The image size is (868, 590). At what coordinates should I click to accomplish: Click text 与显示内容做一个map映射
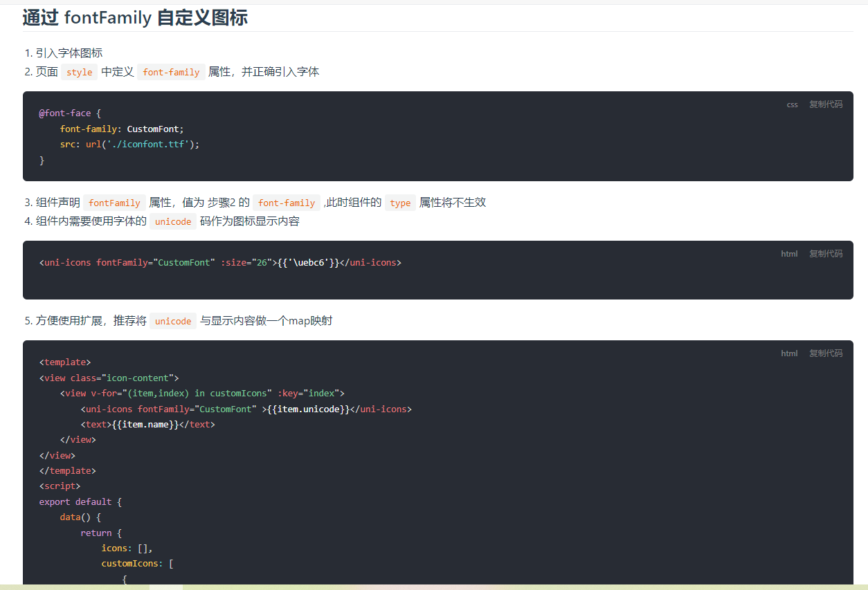[266, 321]
